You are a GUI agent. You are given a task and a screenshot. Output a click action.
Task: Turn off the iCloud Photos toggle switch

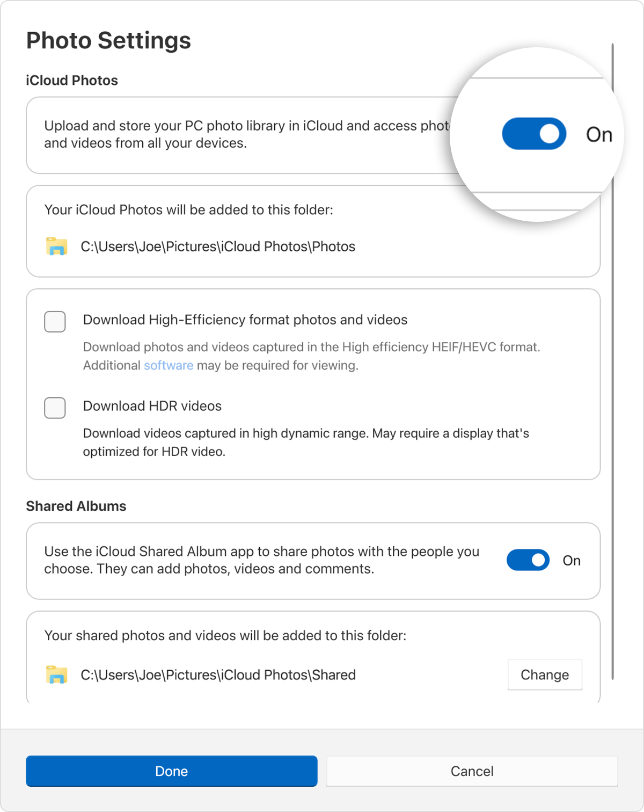(534, 134)
